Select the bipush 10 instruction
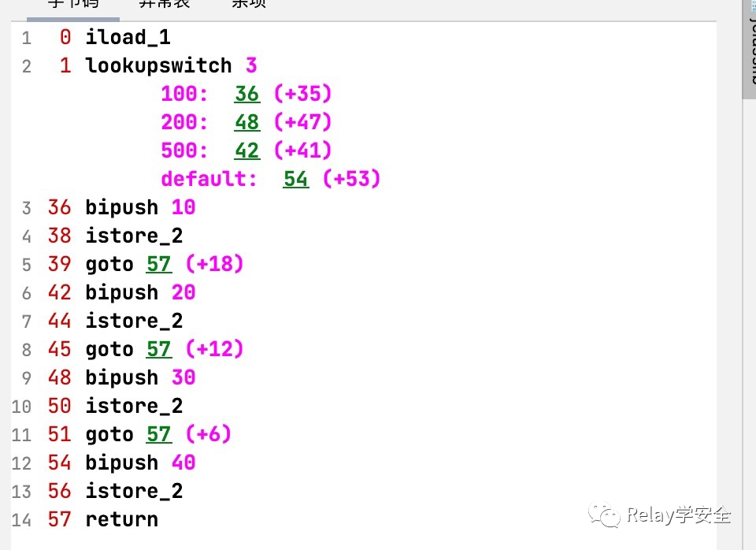The image size is (756, 550). click(140, 207)
